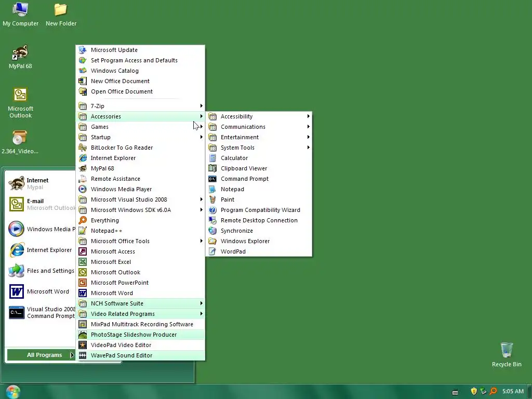Image resolution: width=532 pixels, height=399 pixels.
Task: Expand the Microsoft Visual Studio 2008 folder
Action: pyautogui.click(x=140, y=199)
